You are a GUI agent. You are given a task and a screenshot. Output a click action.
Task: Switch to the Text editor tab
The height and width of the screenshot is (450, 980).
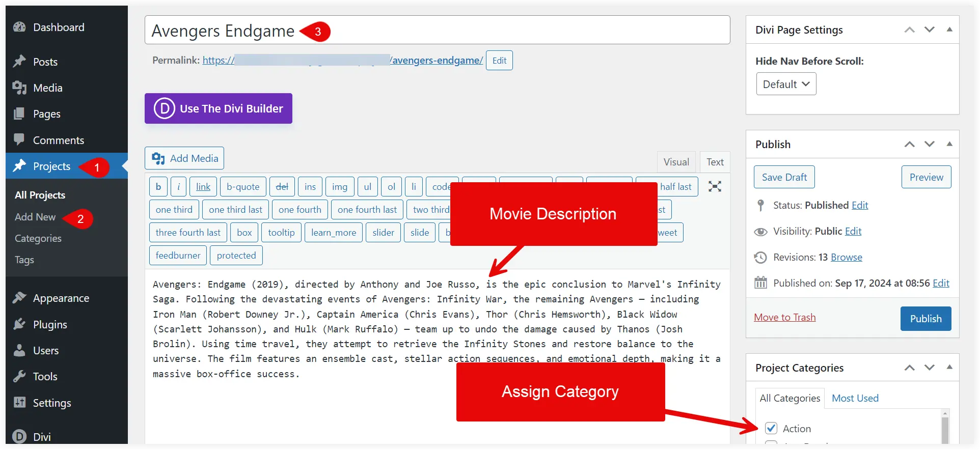pyautogui.click(x=715, y=162)
